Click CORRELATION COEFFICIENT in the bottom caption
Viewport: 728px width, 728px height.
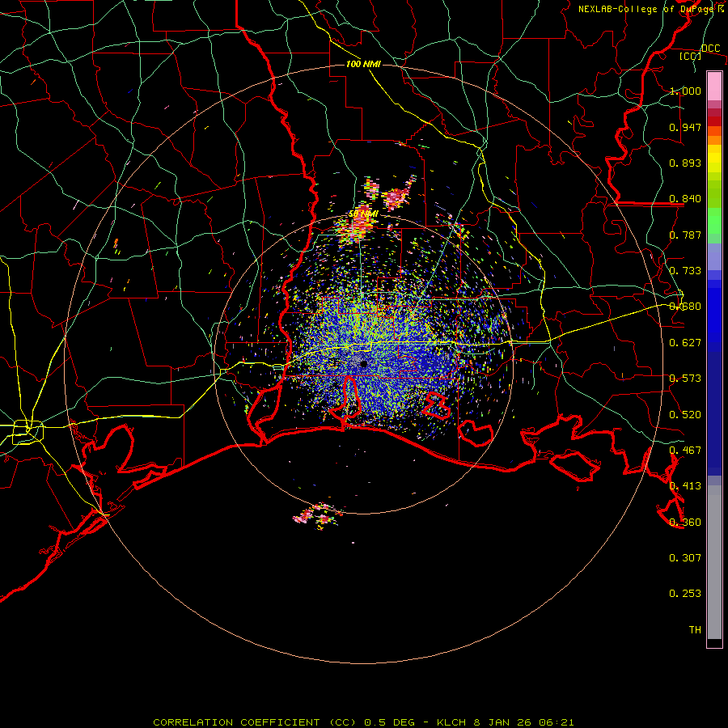(x=236, y=722)
